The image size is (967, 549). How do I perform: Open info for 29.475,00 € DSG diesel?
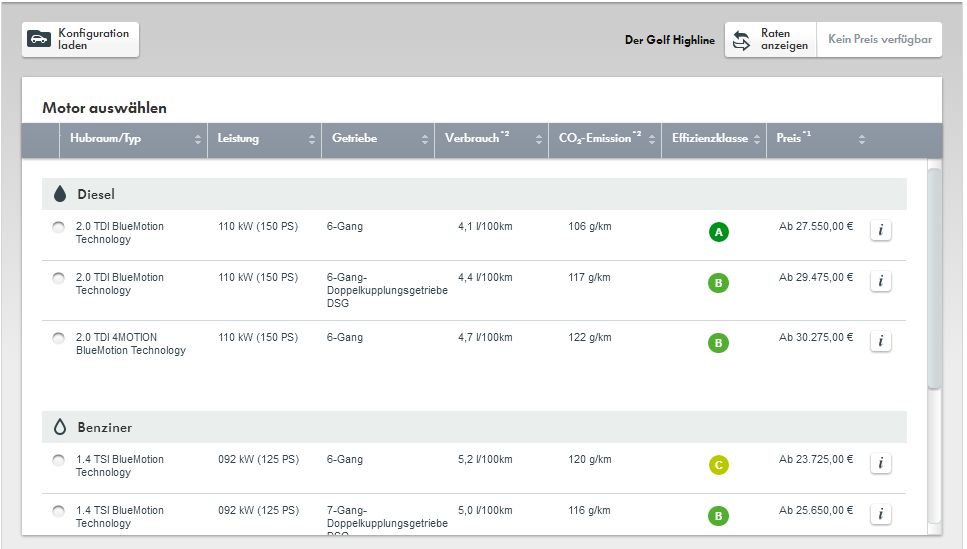coord(880,281)
